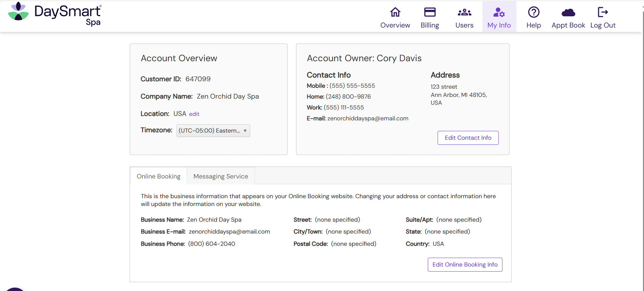Click the Account Owner: Cory Davis heading
Viewport: 644px width, 291px height.
click(364, 58)
